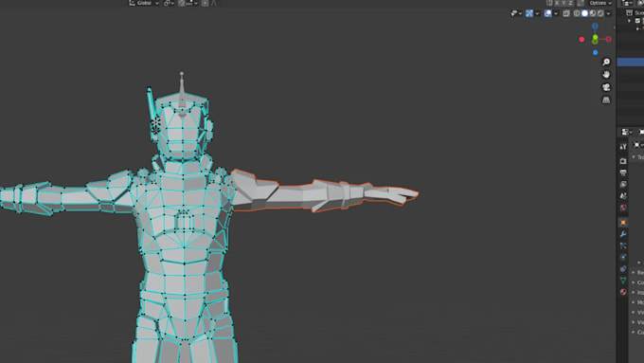Toggle the camera view icon
This screenshot has height=363, width=644.
pos(606,87)
